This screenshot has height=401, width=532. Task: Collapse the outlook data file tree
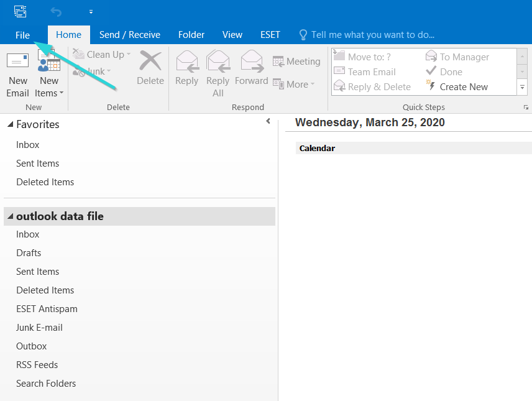(x=10, y=216)
